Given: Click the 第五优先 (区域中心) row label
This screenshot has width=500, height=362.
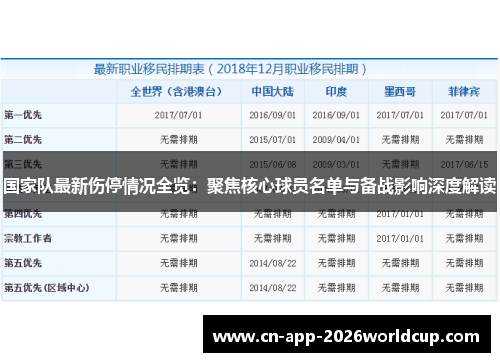Looking at the screenshot, I should (x=47, y=288).
